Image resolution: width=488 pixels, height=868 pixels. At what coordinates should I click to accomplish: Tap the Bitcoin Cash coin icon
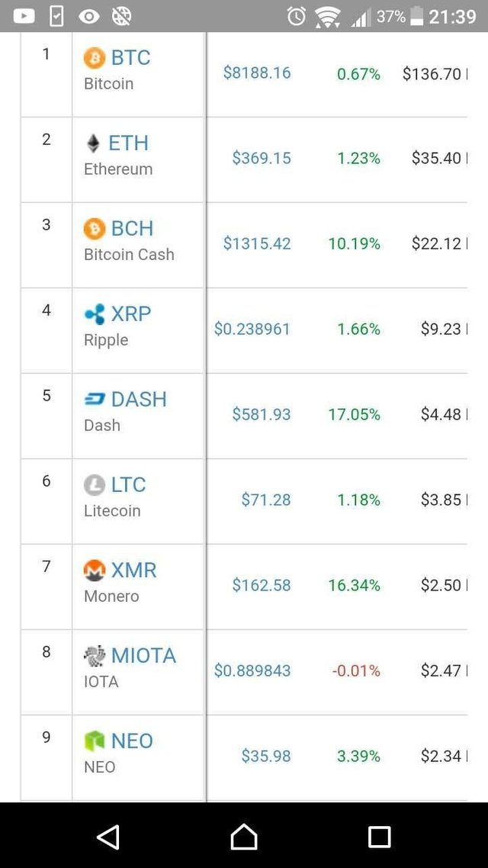(94, 228)
